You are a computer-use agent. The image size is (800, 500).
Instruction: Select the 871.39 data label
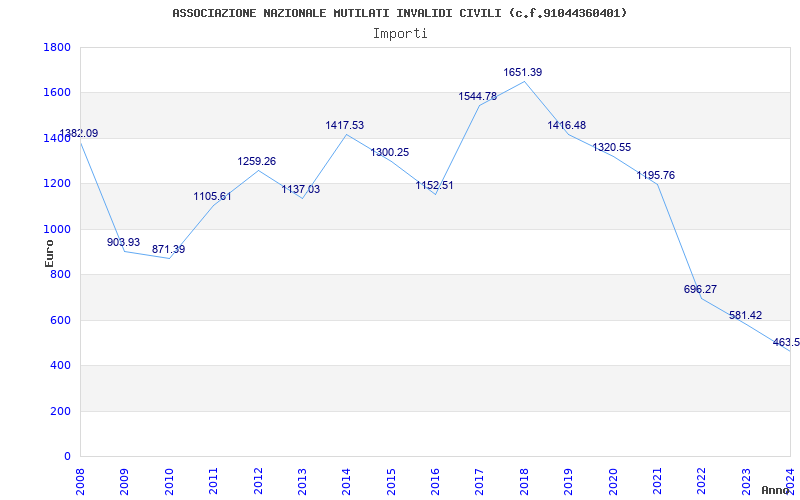coord(168,249)
